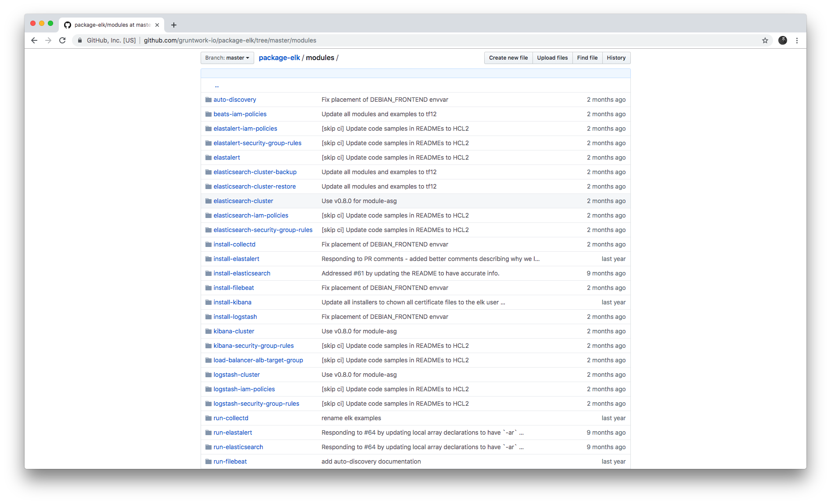Click the Create new file button

tap(508, 58)
